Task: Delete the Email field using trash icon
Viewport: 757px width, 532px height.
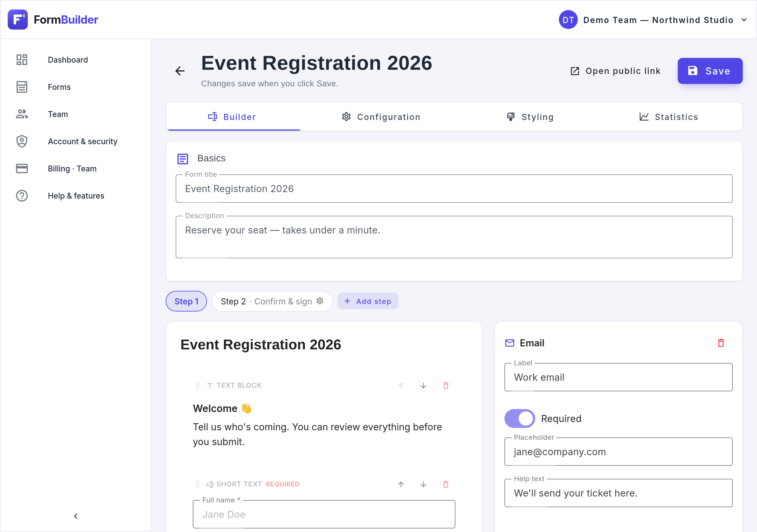Action: tap(721, 343)
